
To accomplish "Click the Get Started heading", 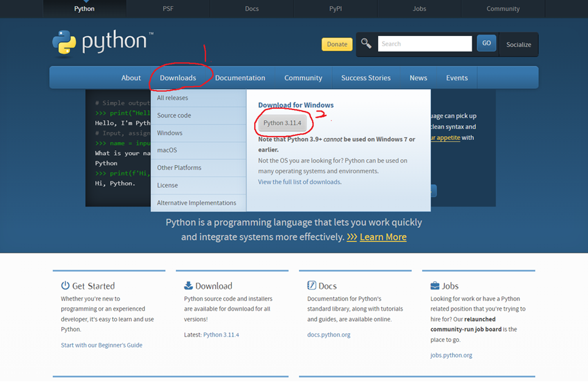I will pos(93,286).
